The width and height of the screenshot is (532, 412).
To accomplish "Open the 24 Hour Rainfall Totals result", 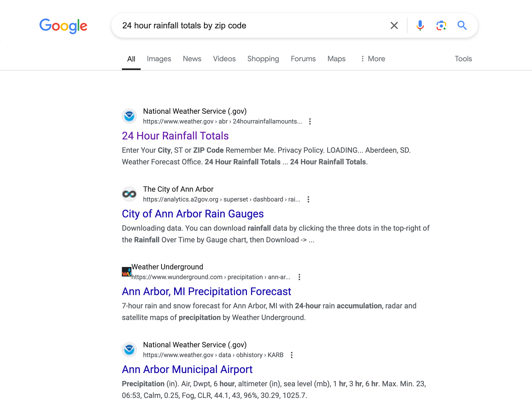I will (x=175, y=135).
